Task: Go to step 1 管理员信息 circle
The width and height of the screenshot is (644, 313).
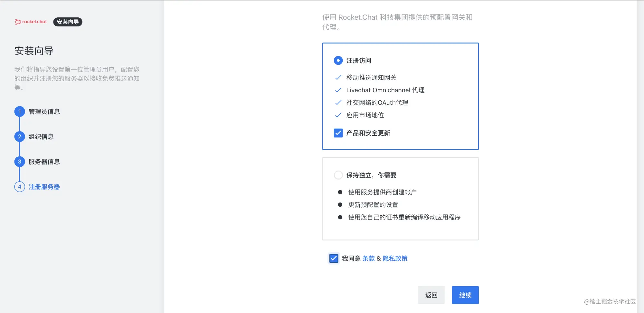Action: [20, 112]
